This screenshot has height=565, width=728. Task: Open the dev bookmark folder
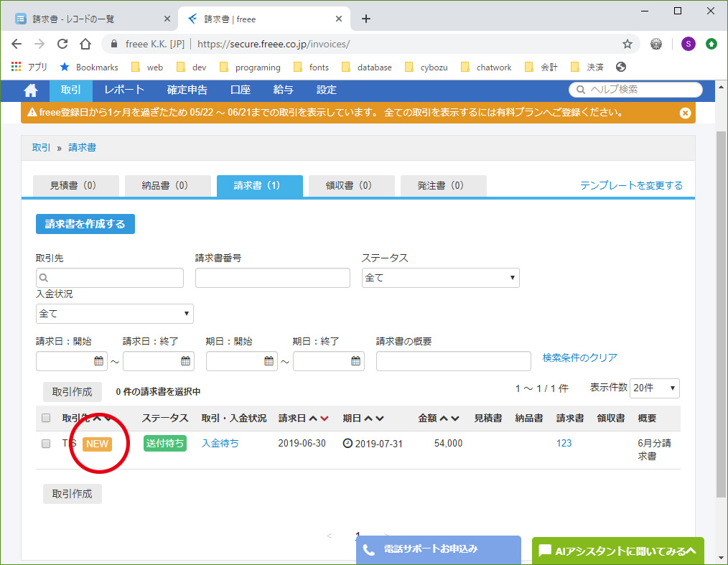point(191,67)
